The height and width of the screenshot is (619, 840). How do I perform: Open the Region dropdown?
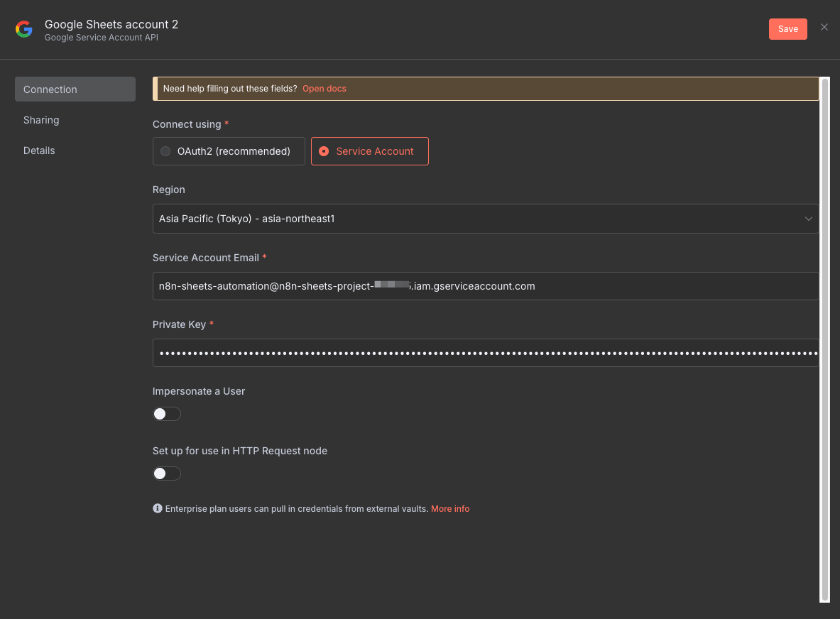pyautogui.click(x=486, y=219)
